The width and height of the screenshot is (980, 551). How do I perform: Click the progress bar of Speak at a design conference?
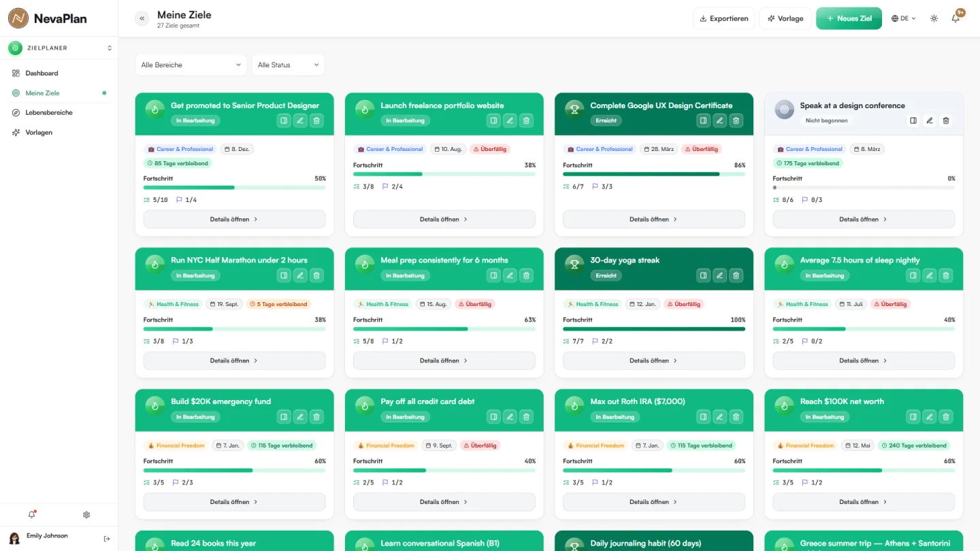click(x=864, y=187)
